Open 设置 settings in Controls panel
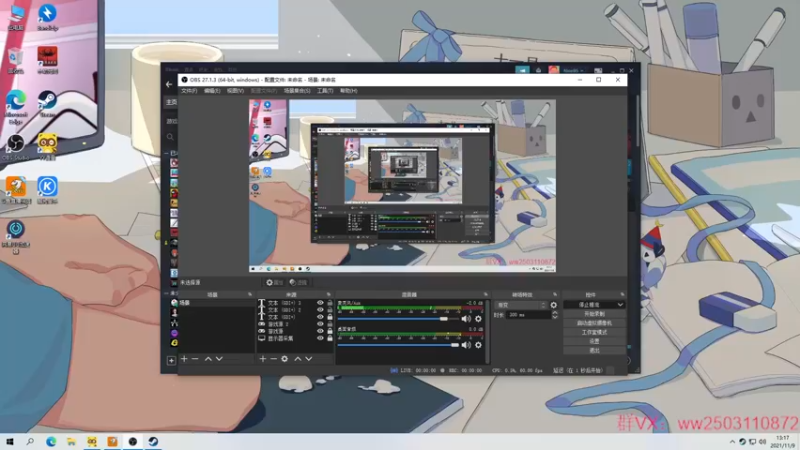 click(594, 341)
